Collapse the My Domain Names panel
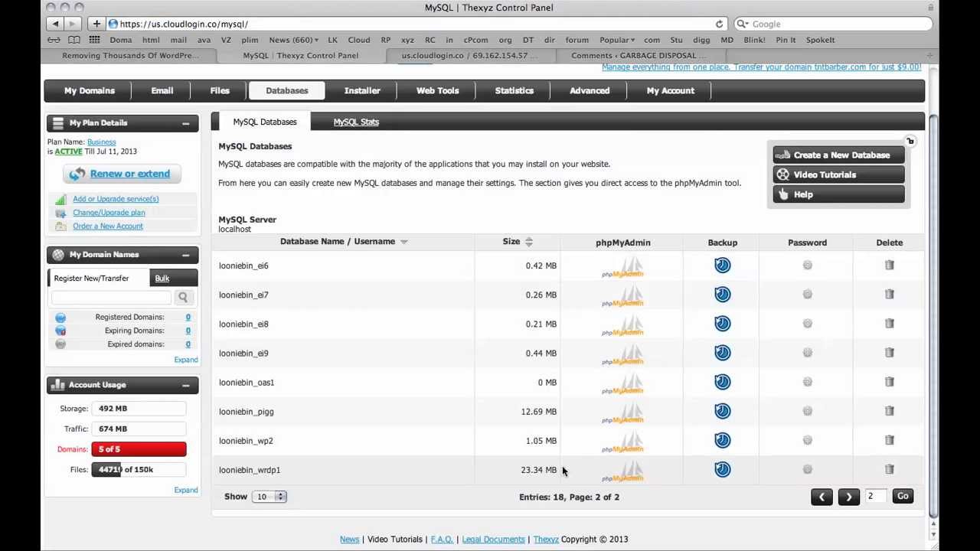Screen dimensions: 980x551 pyautogui.click(x=185, y=255)
